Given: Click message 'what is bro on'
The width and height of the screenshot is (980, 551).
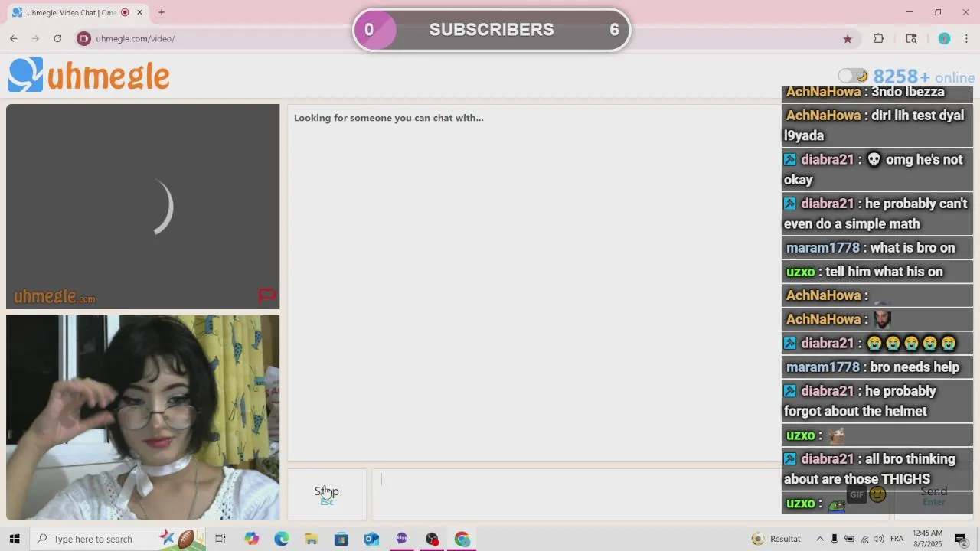Looking at the screenshot, I should coord(913,247).
